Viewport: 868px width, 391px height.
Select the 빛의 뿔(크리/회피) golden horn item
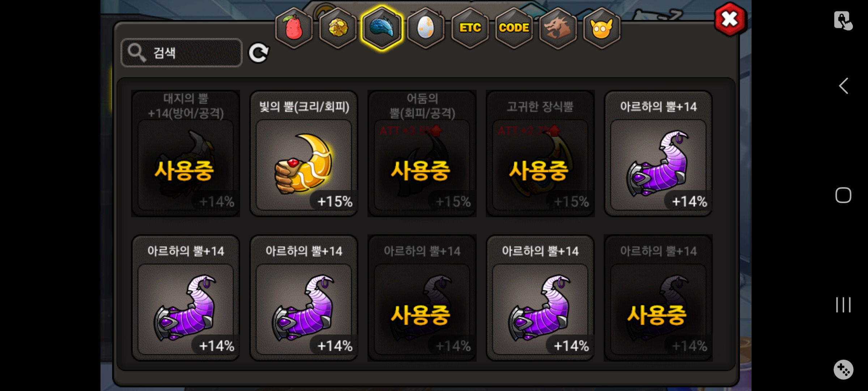[304, 154]
